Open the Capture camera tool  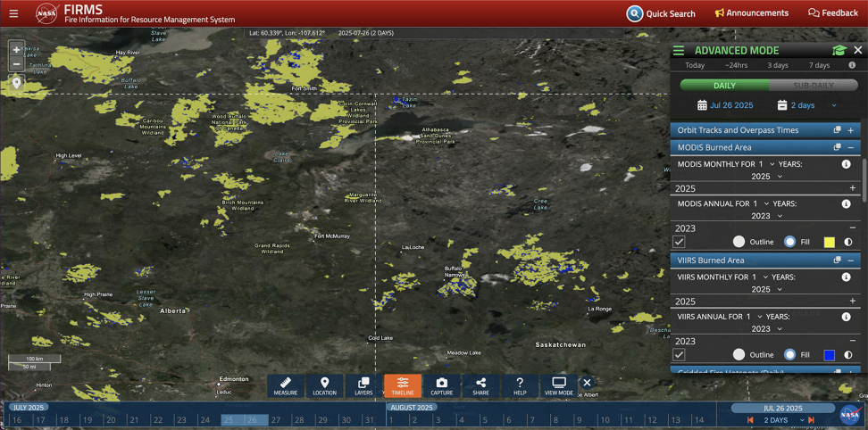442,385
